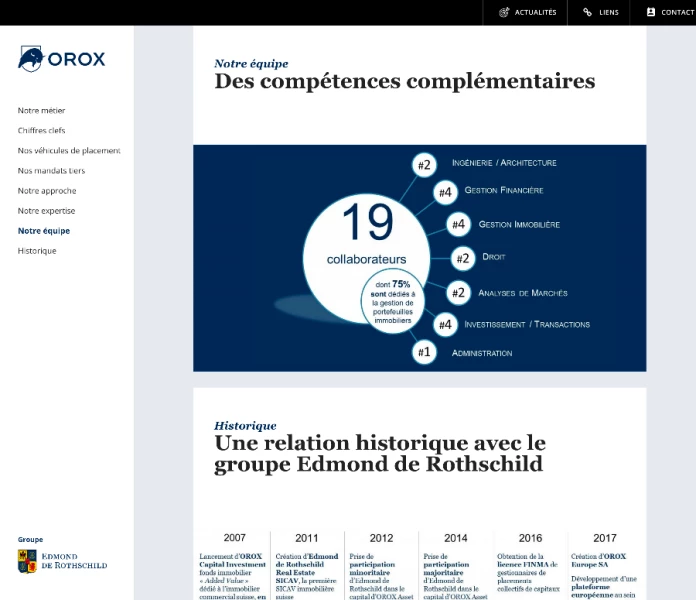The height and width of the screenshot is (600, 696).
Task: Go to Chiffres clefs section
Action: (41, 130)
